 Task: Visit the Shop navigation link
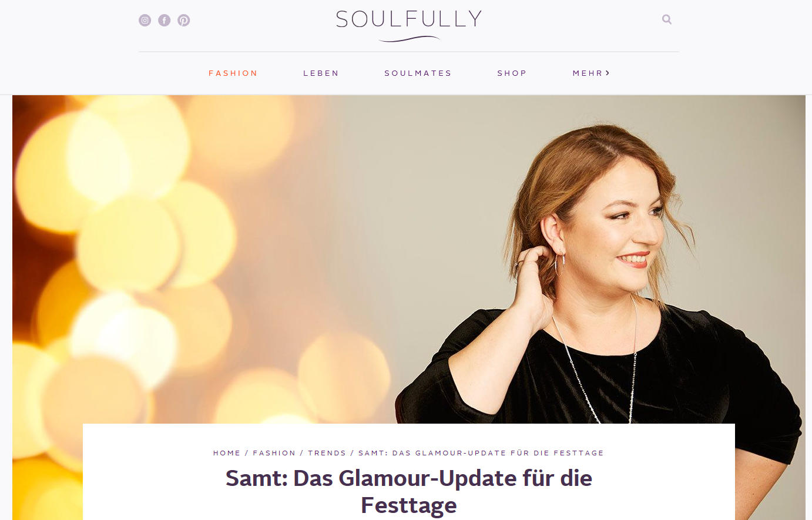coord(512,73)
